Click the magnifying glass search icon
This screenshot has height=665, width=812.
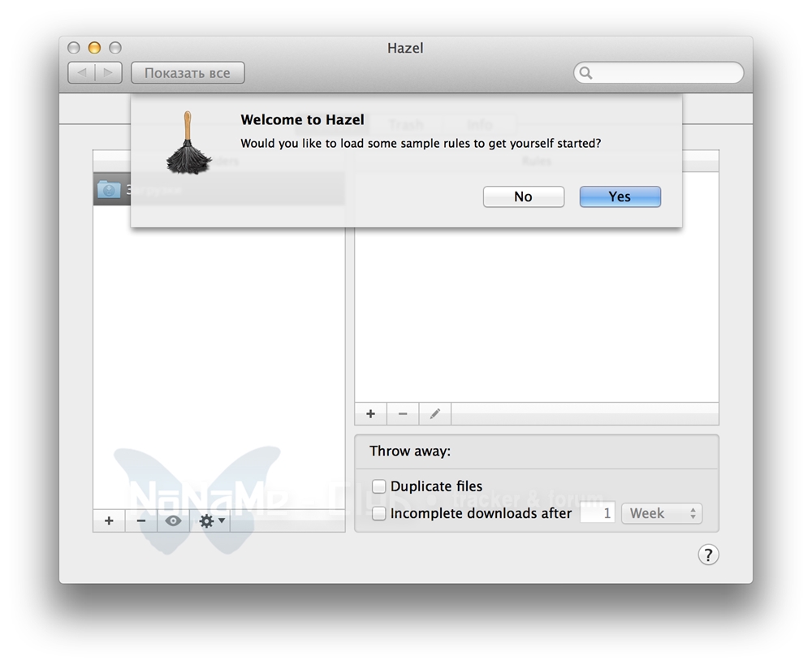tap(585, 73)
